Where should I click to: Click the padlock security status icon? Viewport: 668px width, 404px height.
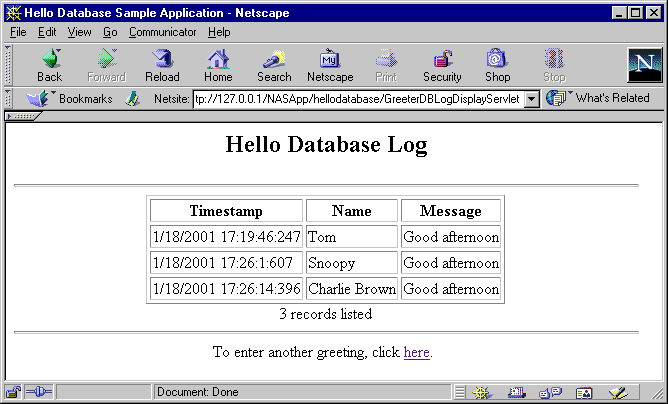click(13, 392)
